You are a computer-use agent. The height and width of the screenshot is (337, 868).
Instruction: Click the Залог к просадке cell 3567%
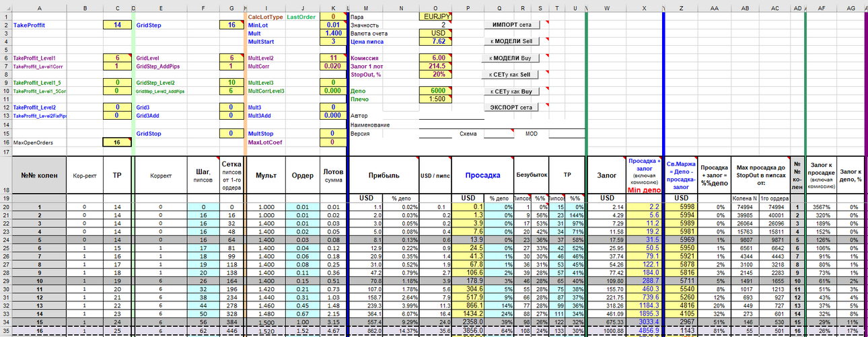pyautogui.click(x=822, y=206)
